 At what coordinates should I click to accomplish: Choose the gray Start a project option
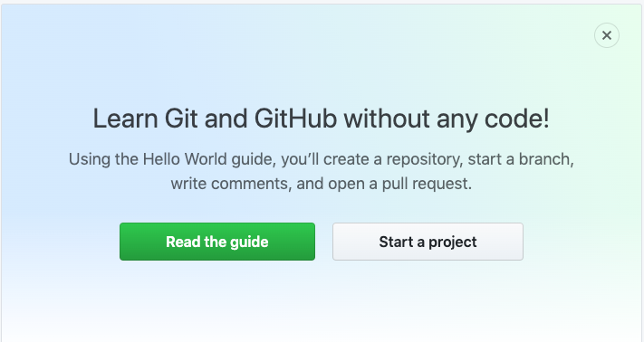pyautogui.click(x=428, y=242)
